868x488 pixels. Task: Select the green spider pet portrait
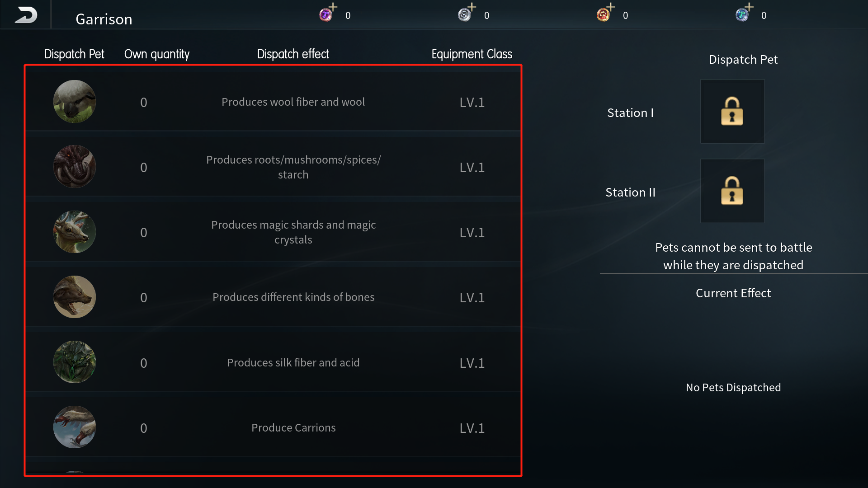pyautogui.click(x=75, y=362)
